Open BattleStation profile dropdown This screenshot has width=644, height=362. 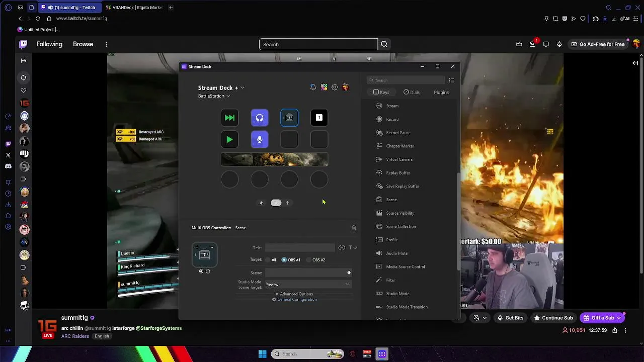click(x=214, y=96)
